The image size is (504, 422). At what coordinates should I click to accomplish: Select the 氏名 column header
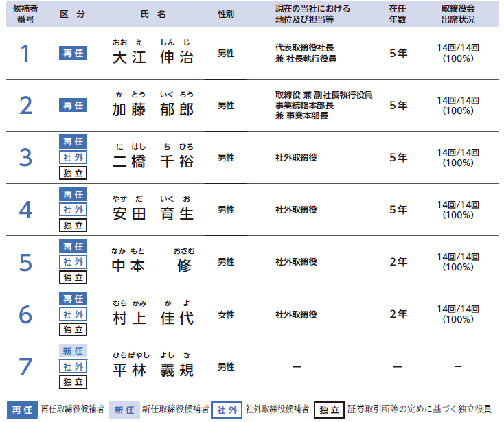coord(152,14)
